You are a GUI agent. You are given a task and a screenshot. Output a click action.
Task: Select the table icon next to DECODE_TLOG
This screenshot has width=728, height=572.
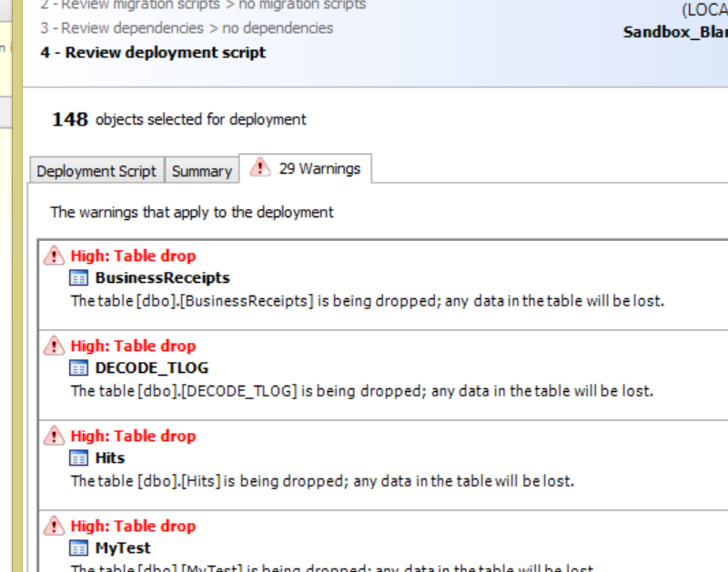[79, 368]
